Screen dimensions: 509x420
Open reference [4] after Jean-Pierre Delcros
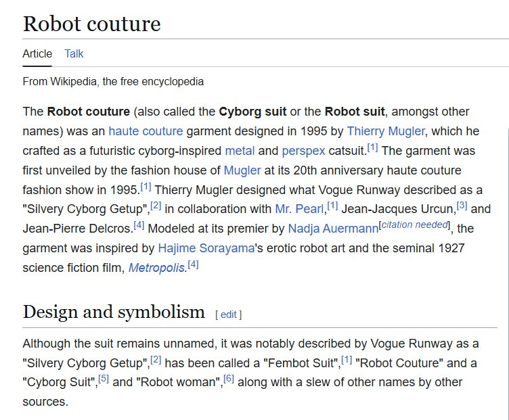pos(139,225)
